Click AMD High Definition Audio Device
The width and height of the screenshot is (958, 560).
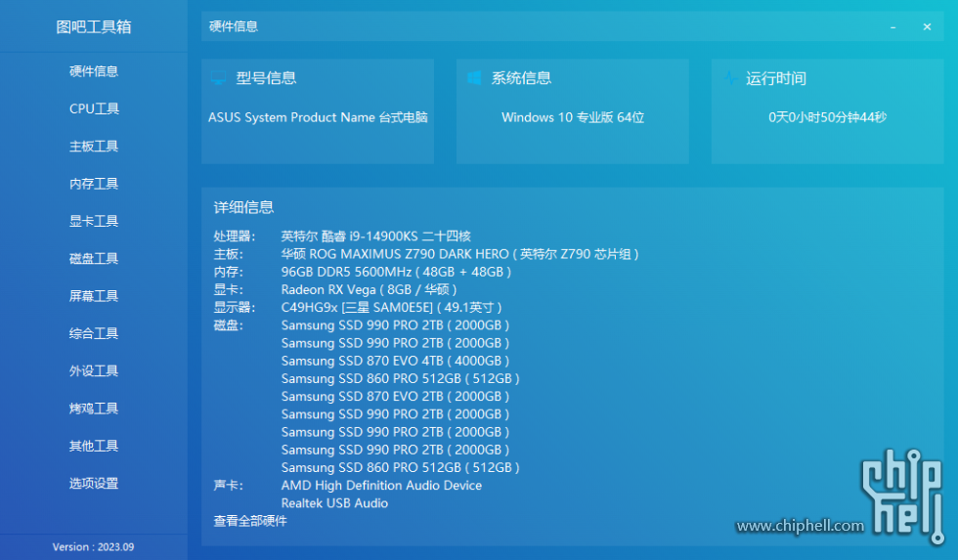(381, 486)
